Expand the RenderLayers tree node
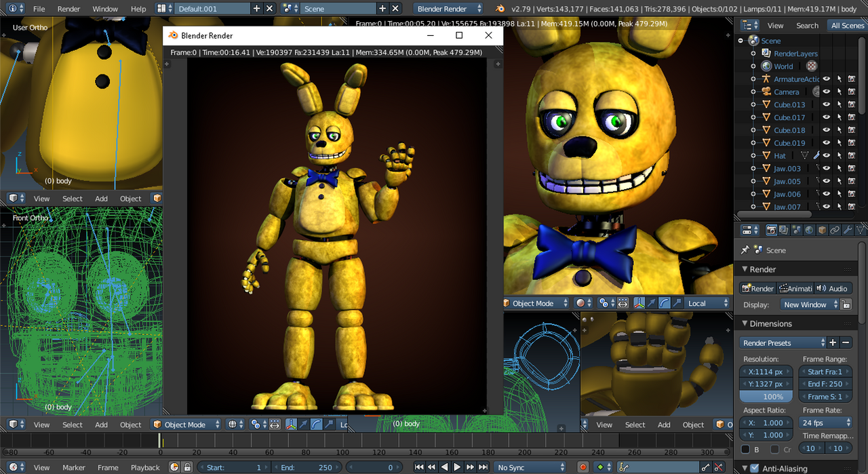Viewport: 868px width, 474px height. pyautogui.click(x=753, y=54)
